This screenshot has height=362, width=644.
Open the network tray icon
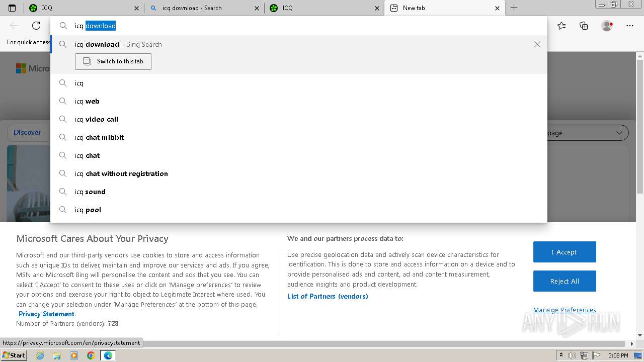pyautogui.click(x=584, y=355)
